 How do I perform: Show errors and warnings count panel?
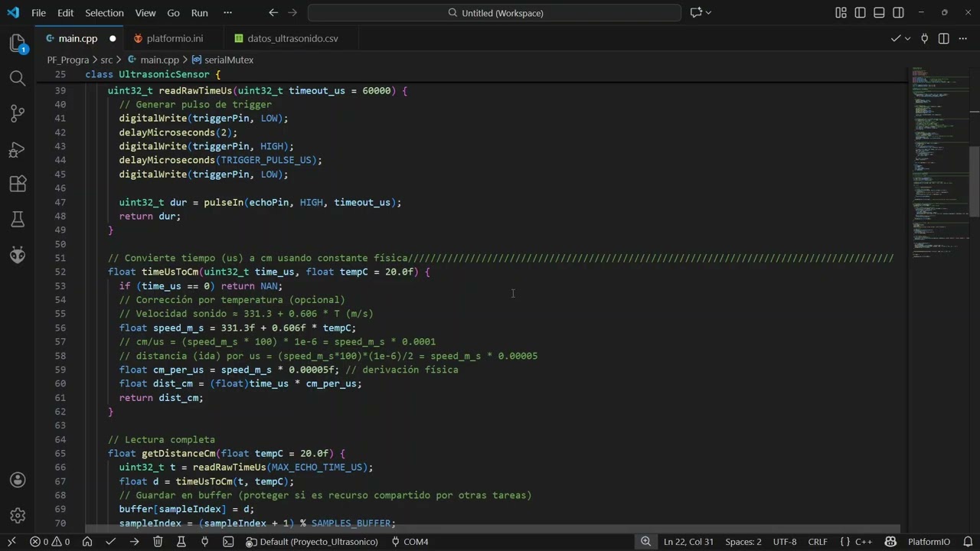tap(50, 542)
